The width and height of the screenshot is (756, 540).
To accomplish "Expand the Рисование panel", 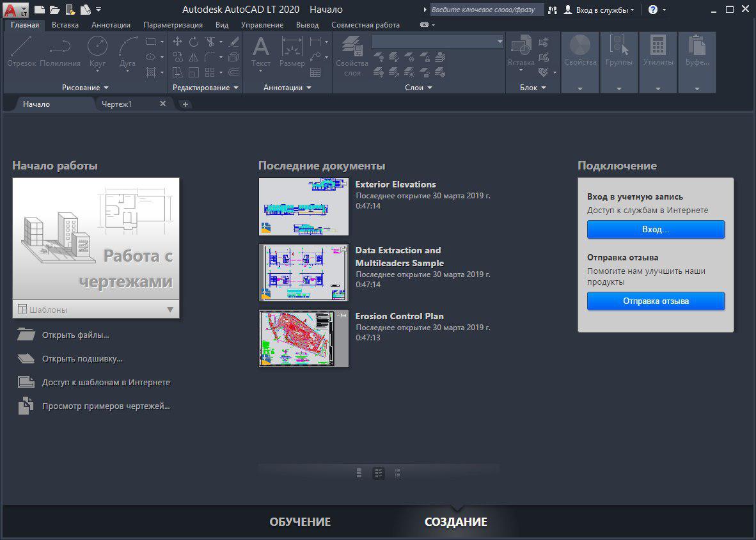I will pyautogui.click(x=85, y=88).
